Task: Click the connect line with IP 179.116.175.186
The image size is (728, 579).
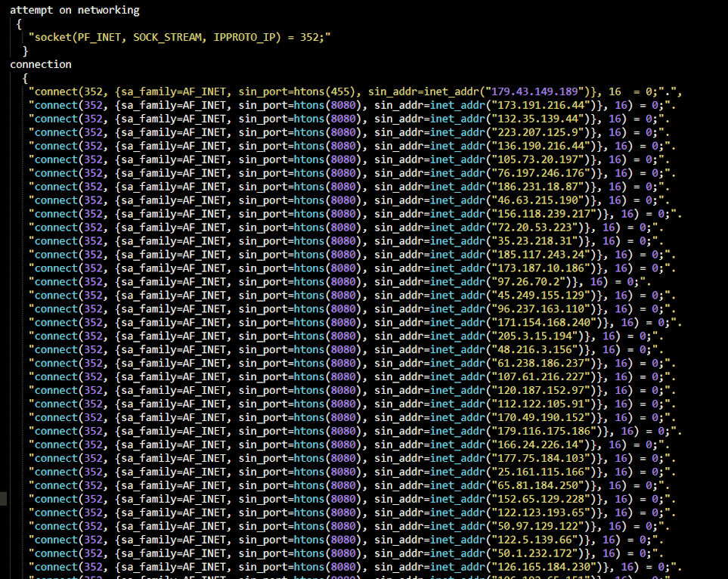Action: [x=355, y=432]
